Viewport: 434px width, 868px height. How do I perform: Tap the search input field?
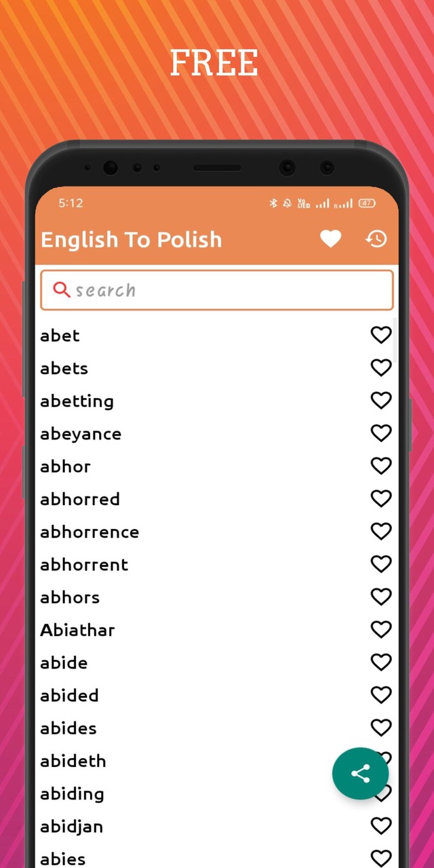(203, 290)
